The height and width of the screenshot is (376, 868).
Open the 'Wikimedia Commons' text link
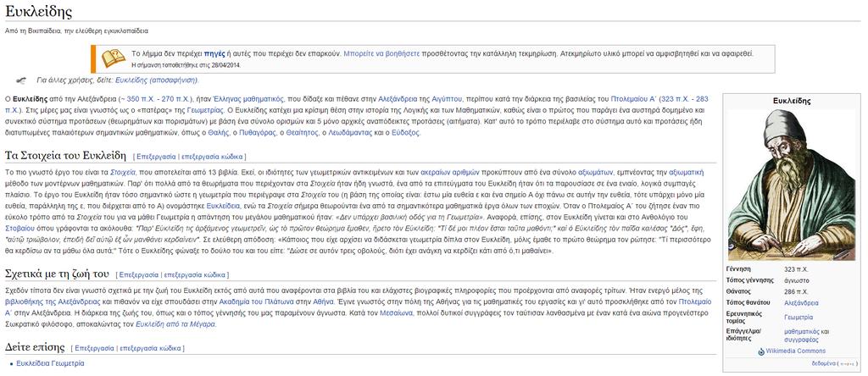tap(795, 351)
